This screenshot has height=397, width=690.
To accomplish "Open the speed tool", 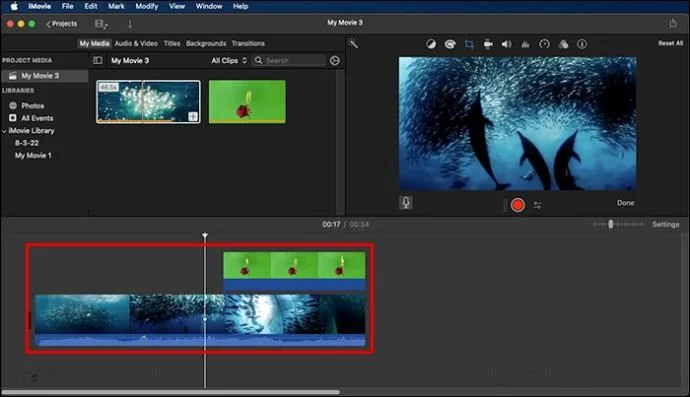I will [x=544, y=44].
